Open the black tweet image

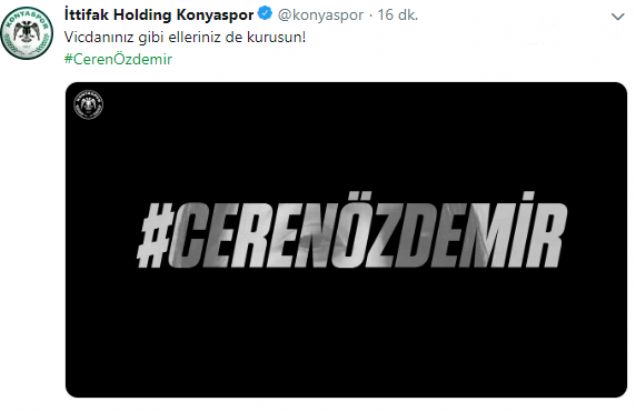click(346, 240)
